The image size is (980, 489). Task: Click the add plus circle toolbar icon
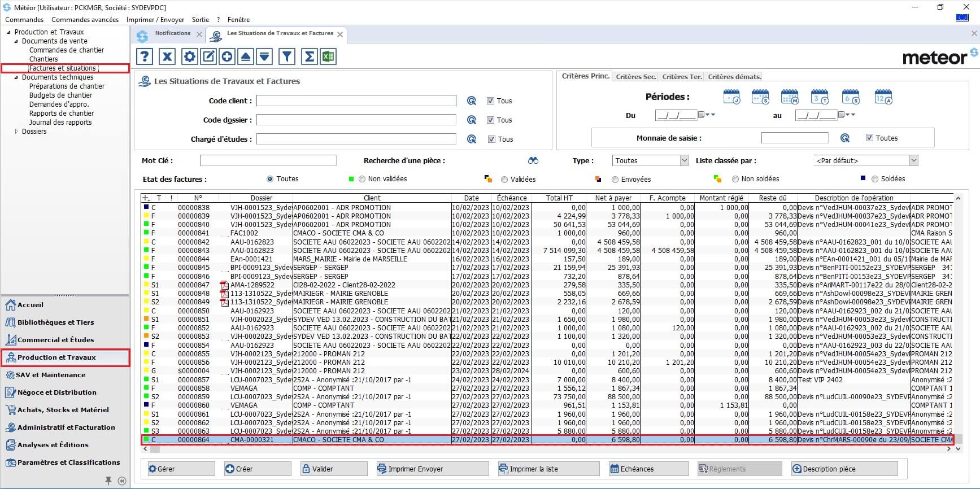227,56
